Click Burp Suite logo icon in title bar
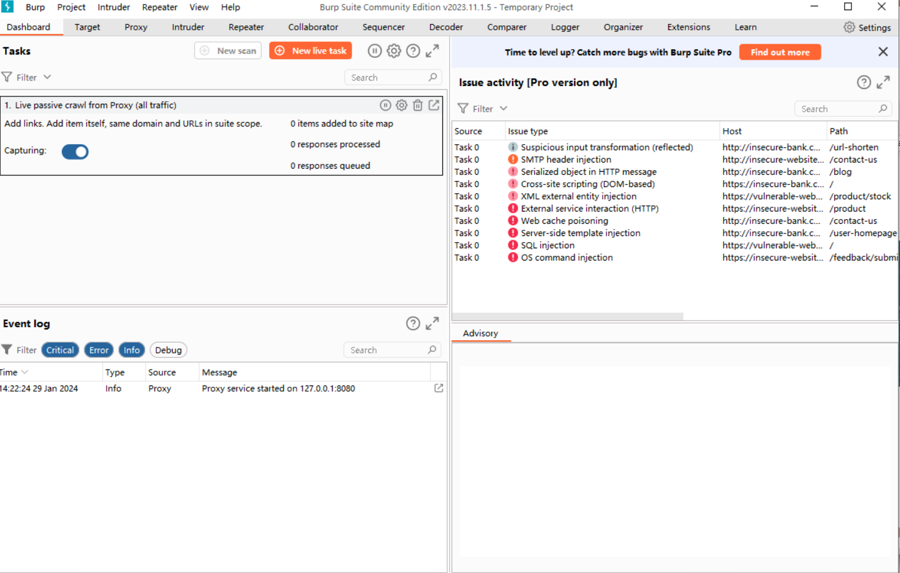The image size is (900, 573). (7, 7)
